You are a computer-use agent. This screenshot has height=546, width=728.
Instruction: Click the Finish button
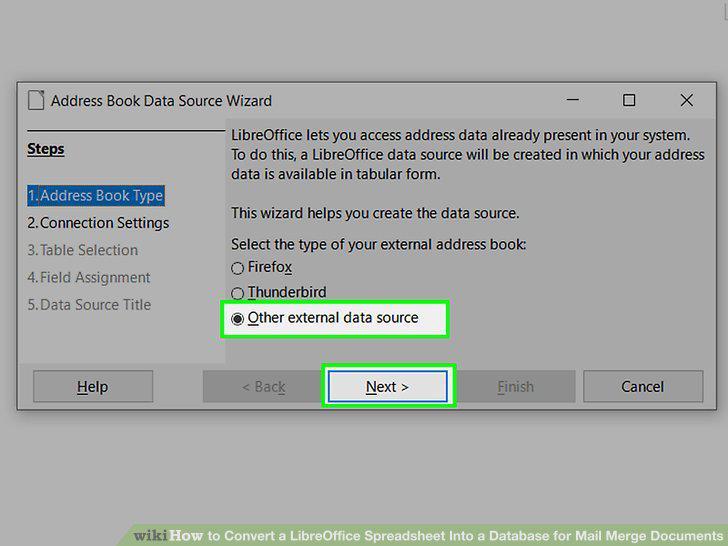[x=515, y=386]
